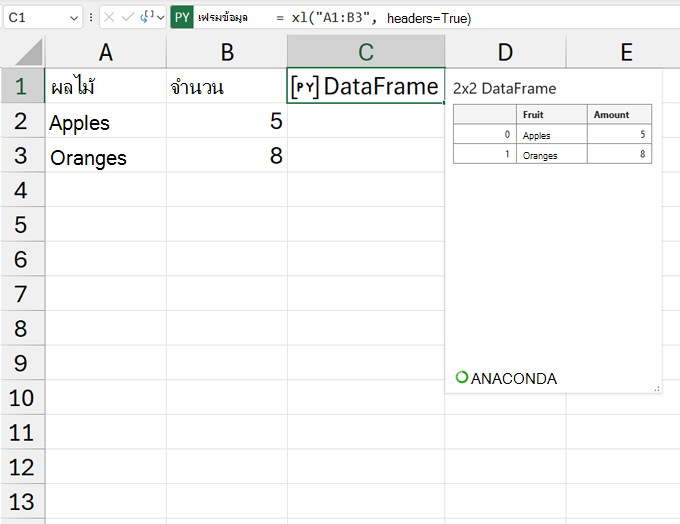Click the Apples cell in column A
680x524 pixels.
pos(106,121)
